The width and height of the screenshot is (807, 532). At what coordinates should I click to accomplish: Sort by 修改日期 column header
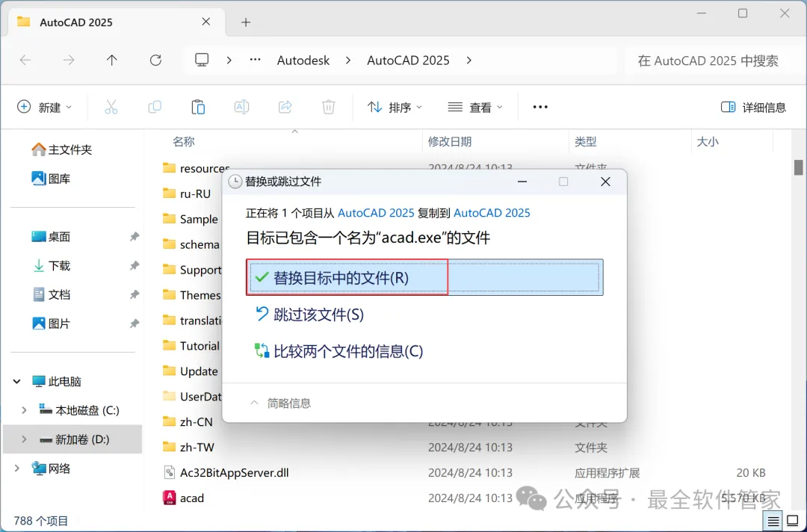[450, 141]
